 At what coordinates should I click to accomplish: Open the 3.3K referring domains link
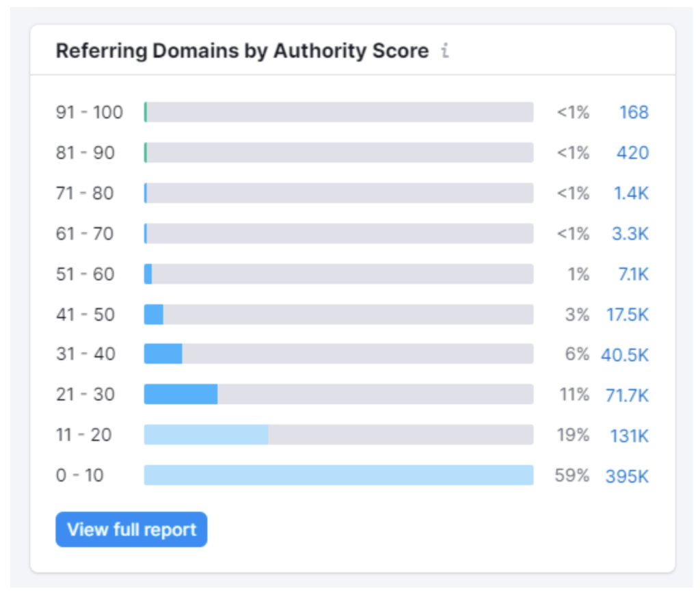tap(630, 234)
